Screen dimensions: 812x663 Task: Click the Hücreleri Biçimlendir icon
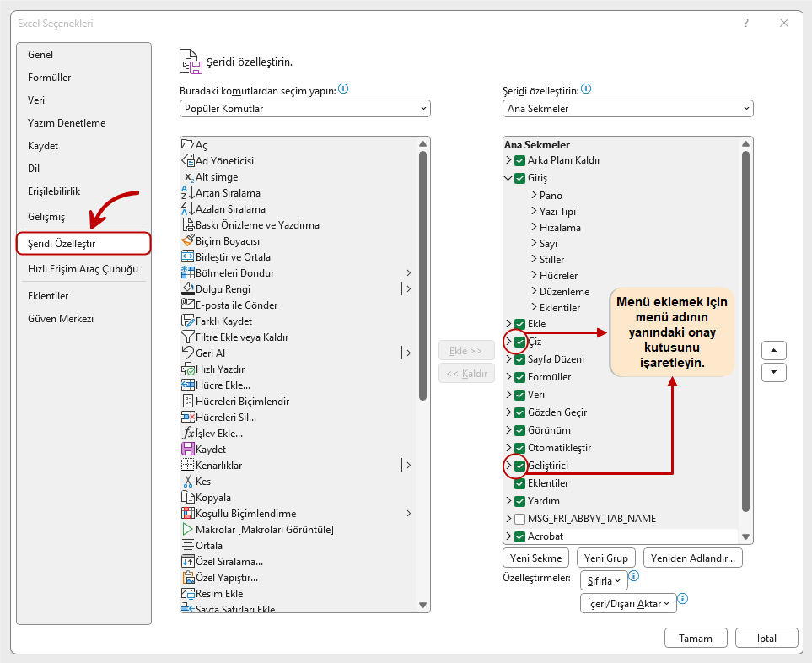[187, 402]
